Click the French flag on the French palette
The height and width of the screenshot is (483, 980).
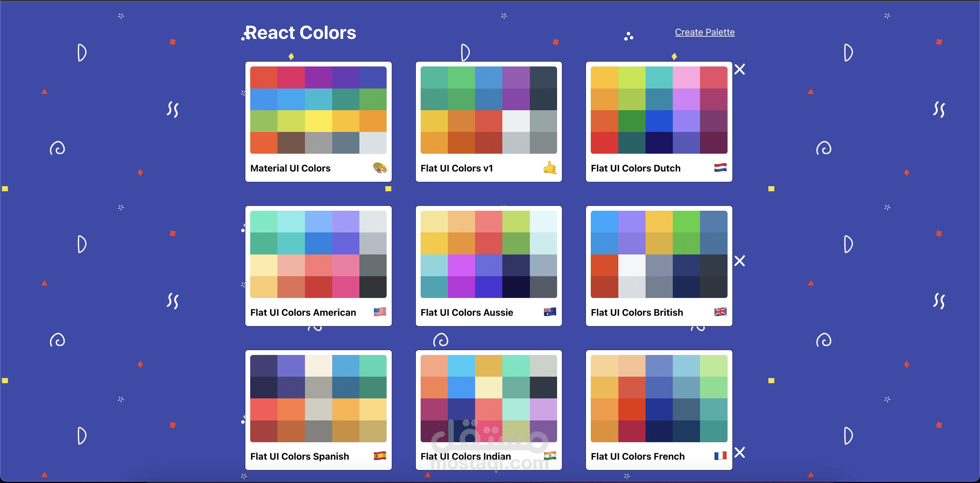click(x=720, y=455)
